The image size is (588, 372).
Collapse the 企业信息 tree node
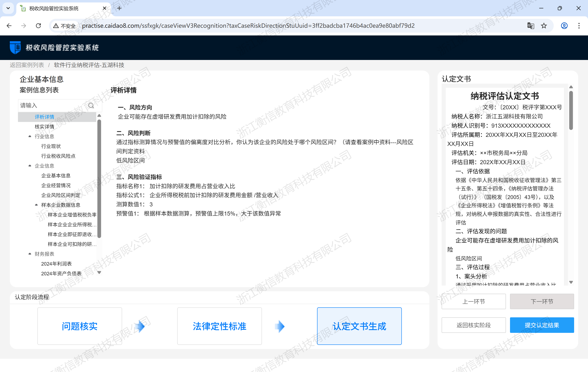(x=30, y=166)
